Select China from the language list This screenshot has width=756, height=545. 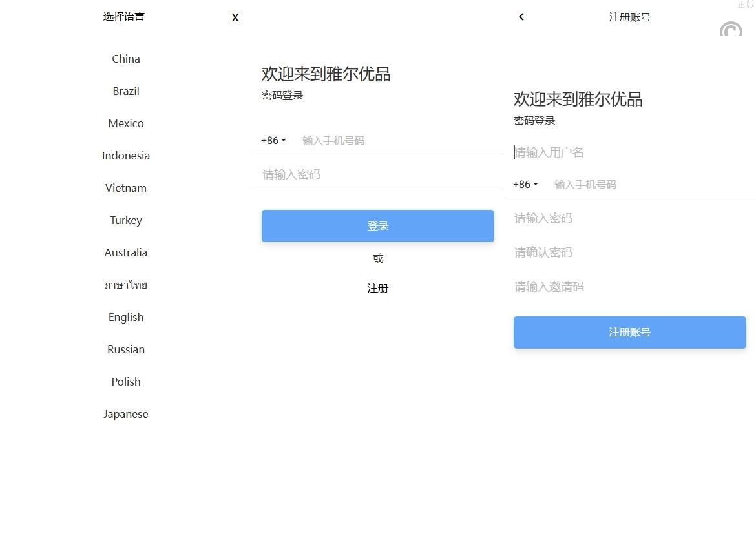pyautogui.click(x=125, y=59)
